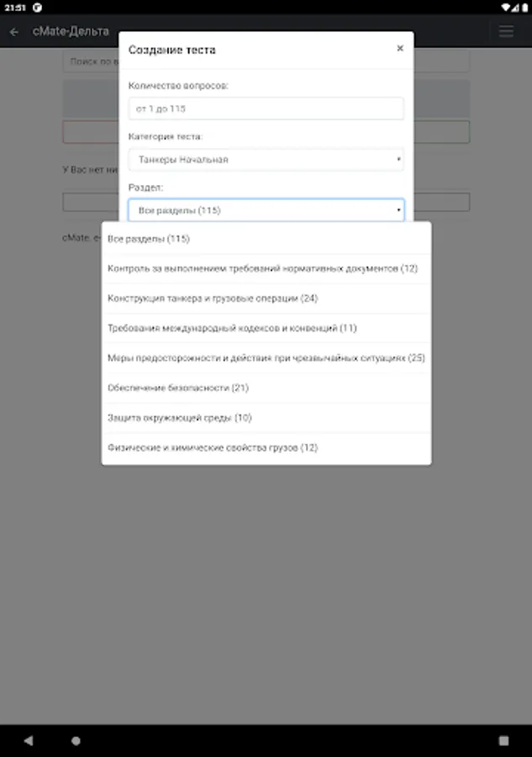This screenshot has width=532, height=757.
Task: Tap the Android home circle button
Action: coord(76,740)
